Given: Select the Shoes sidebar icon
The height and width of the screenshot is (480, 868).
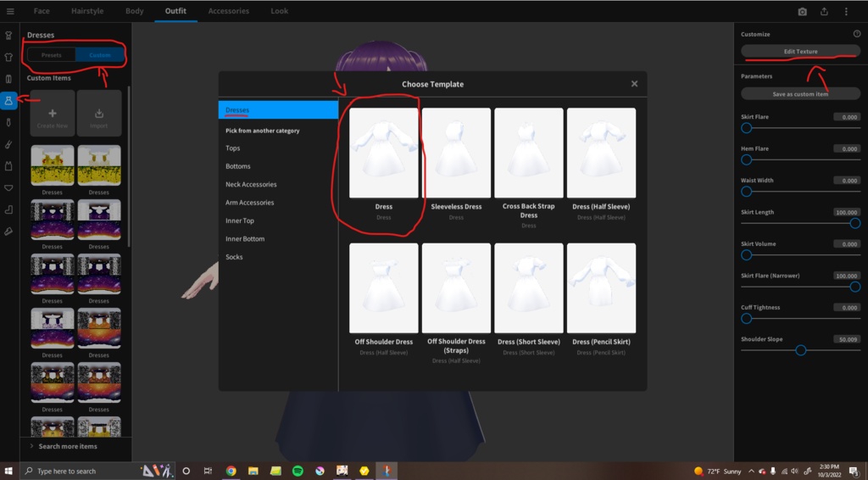Looking at the screenshot, I should pos(8,232).
